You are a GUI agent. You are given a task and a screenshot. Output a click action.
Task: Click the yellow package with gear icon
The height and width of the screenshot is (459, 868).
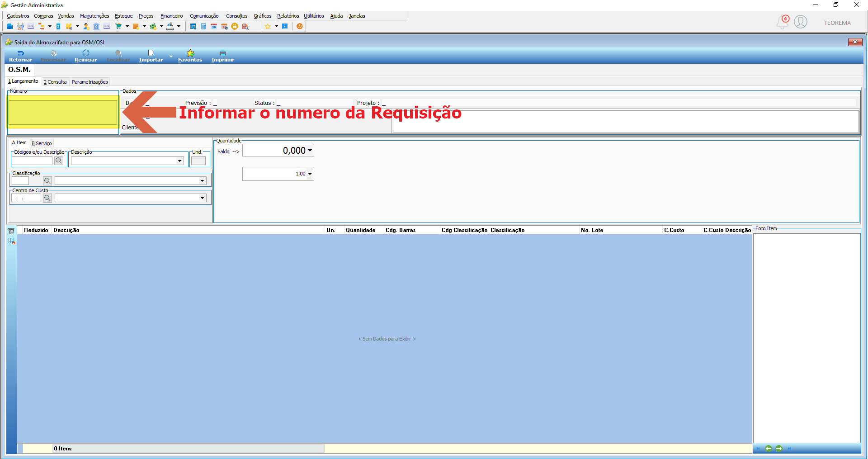69,26
